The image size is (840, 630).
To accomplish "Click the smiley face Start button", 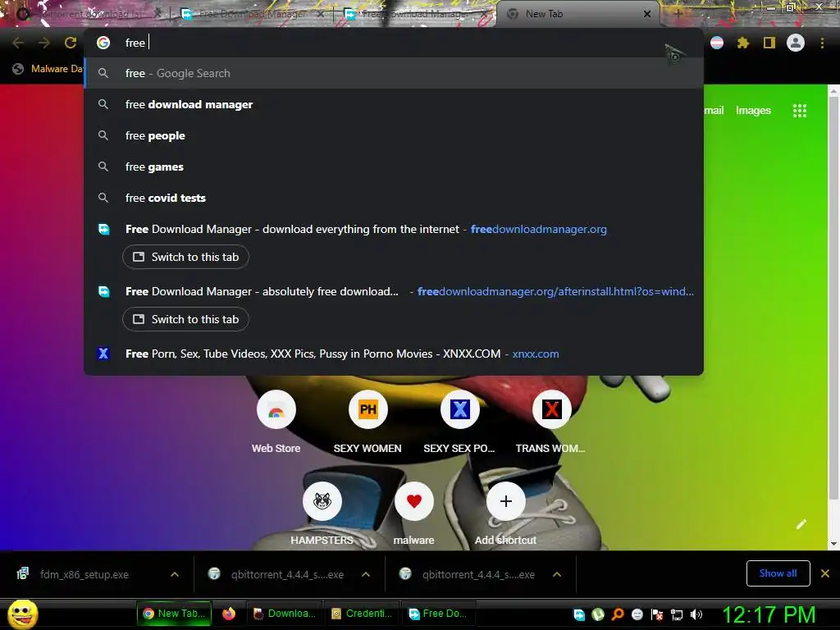I will (23, 614).
